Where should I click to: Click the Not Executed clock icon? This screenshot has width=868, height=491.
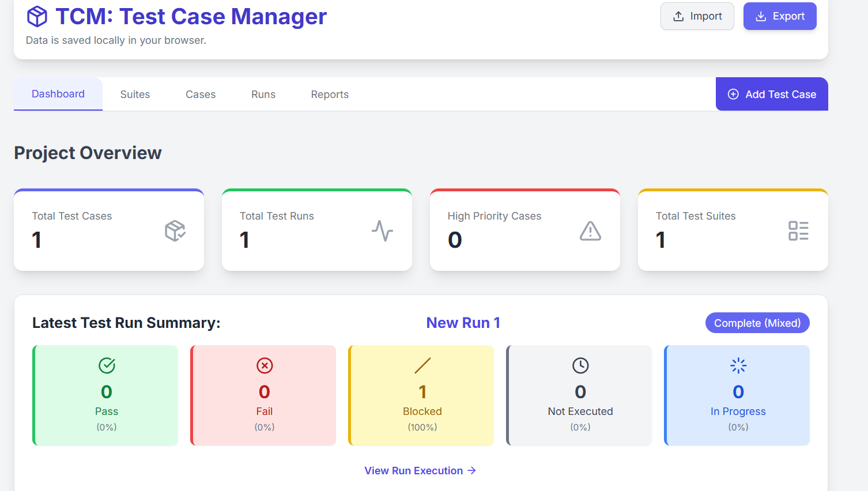click(x=580, y=365)
